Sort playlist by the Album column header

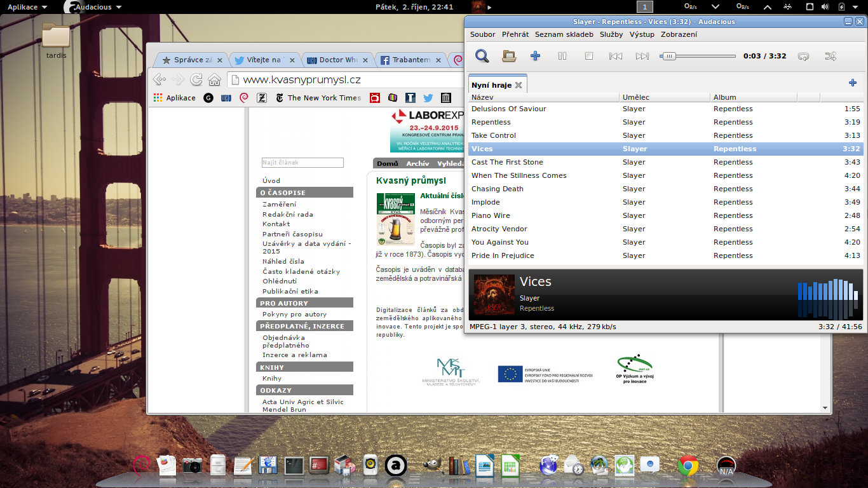click(754, 97)
